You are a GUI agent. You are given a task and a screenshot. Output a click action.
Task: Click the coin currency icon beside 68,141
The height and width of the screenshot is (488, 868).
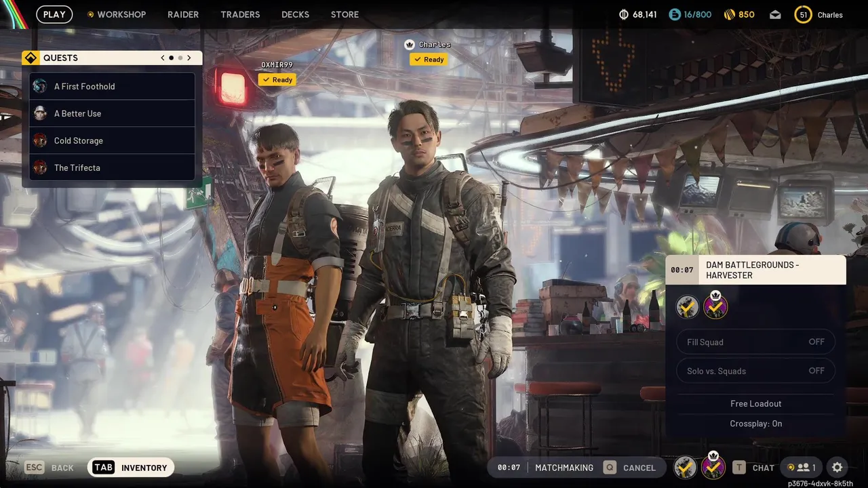pyautogui.click(x=624, y=14)
